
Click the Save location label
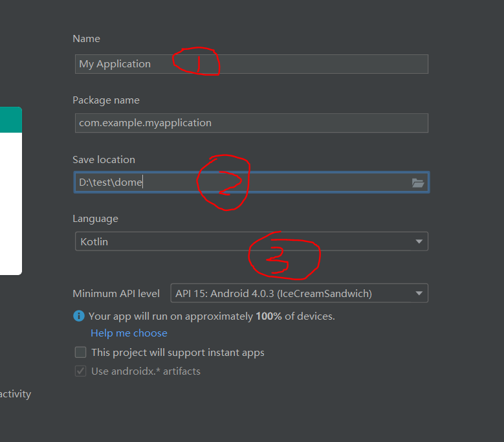click(x=104, y=159)
